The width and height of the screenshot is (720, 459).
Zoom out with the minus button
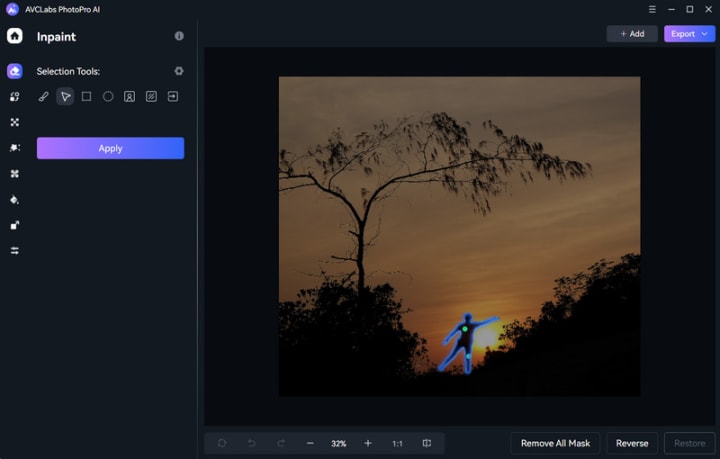[310, 443]
